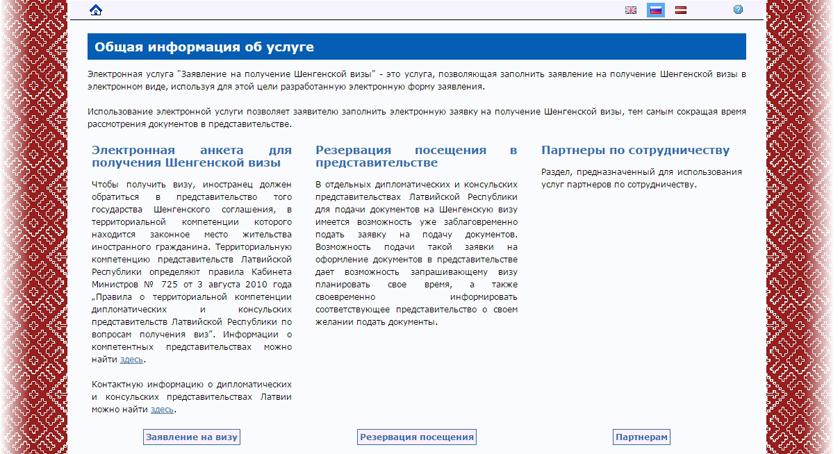Follow the 'здесь' link for contact information
Viewport: 840px width, 454px height.
(x=162, y=409)
